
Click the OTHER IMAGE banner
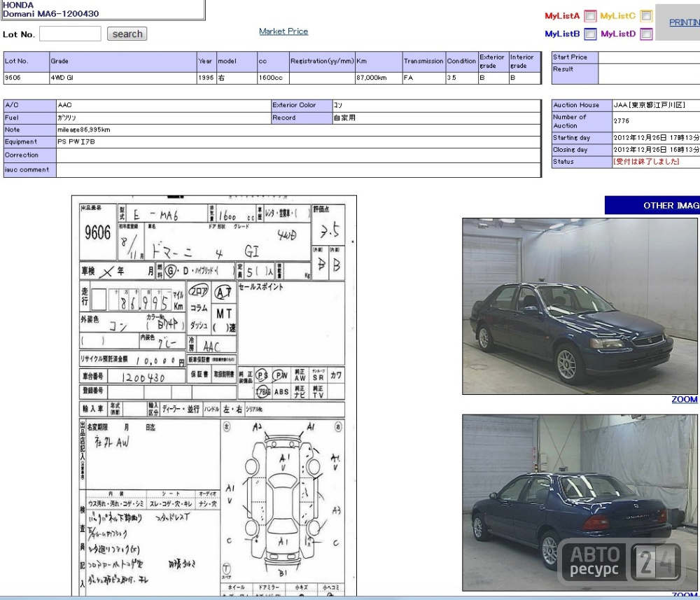[652, 205]
